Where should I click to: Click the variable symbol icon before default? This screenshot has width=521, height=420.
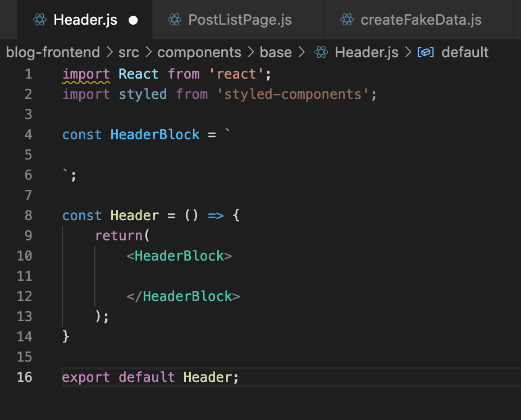(x=426, y=52)
